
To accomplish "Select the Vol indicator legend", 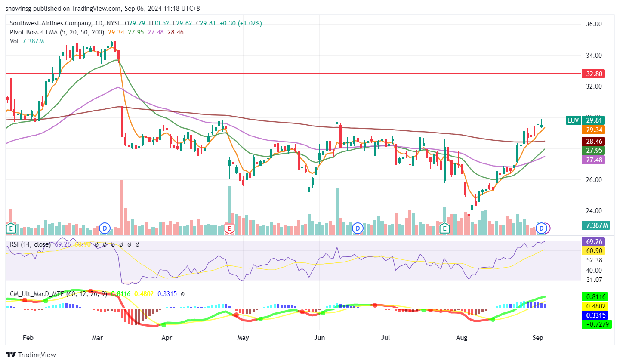I will [x=14, y=41].
